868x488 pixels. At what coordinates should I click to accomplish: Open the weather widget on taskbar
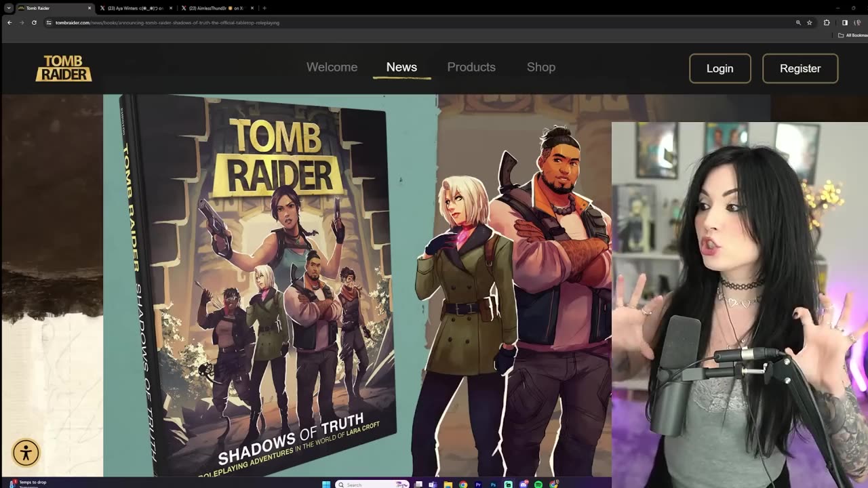click(27, 484)
